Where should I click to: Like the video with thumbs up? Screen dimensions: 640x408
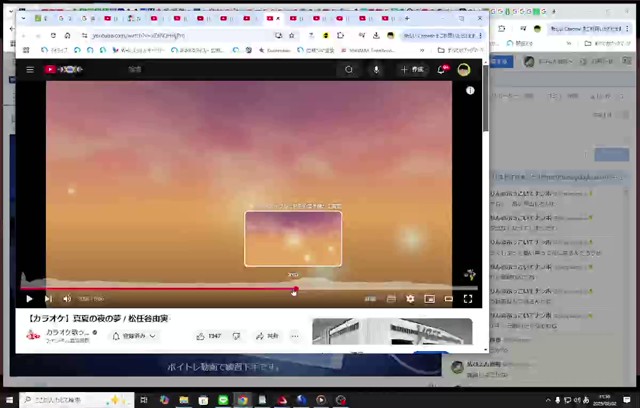[x=209, y=336]
